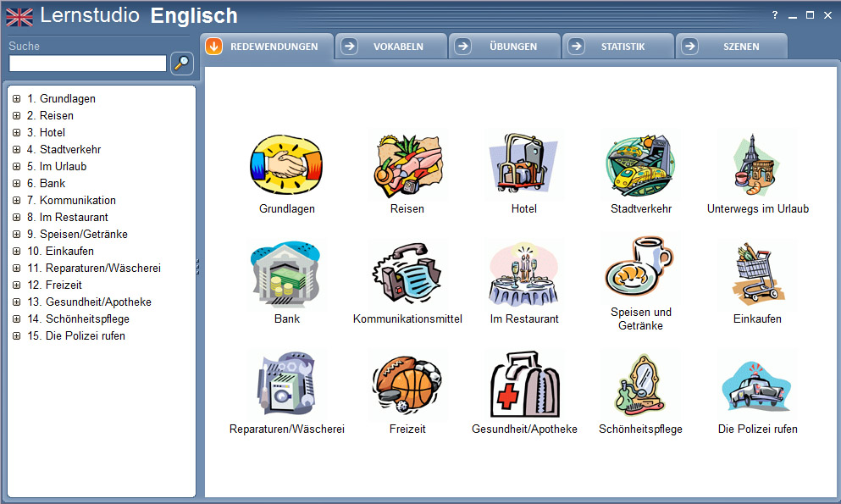Open the Gesundheit/Apotheke first aid icon

(524, 384)
